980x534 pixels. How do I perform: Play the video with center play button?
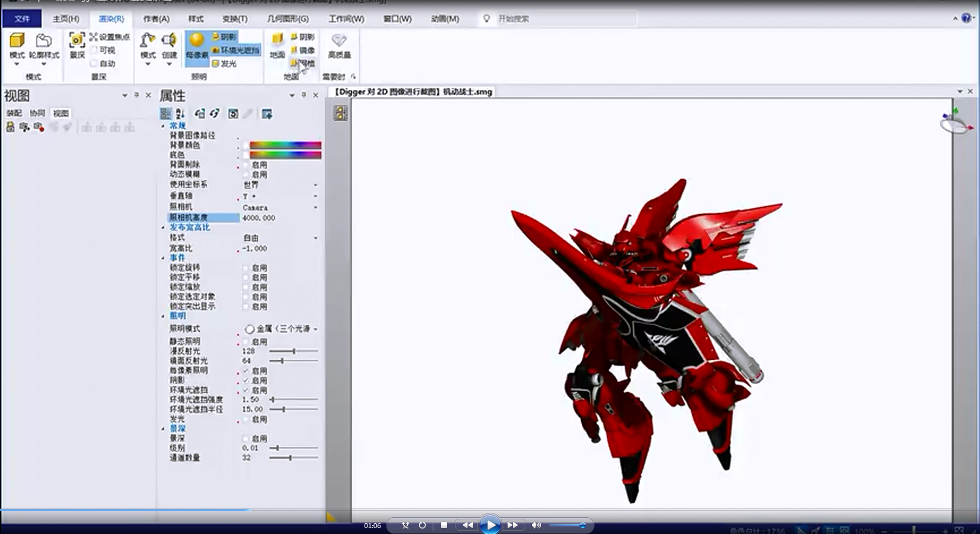tap(490, 525)
